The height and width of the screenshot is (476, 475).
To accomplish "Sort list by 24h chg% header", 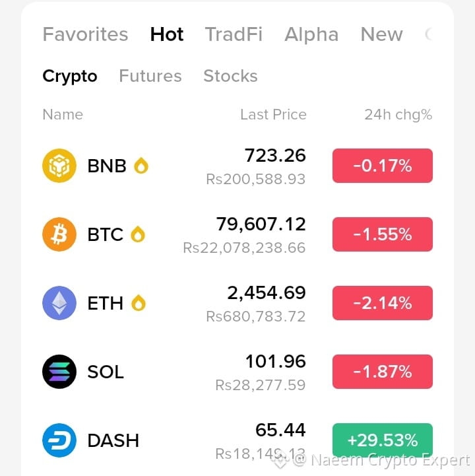I will point(398,115).
